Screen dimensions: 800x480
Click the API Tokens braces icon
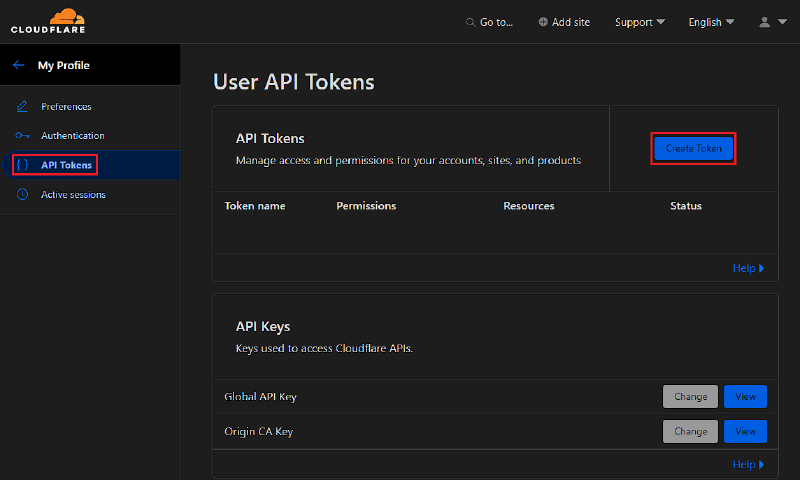pos(22,165)
